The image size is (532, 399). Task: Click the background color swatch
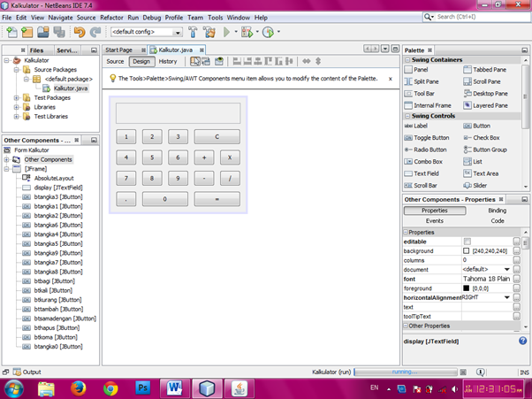pos(467,251)
